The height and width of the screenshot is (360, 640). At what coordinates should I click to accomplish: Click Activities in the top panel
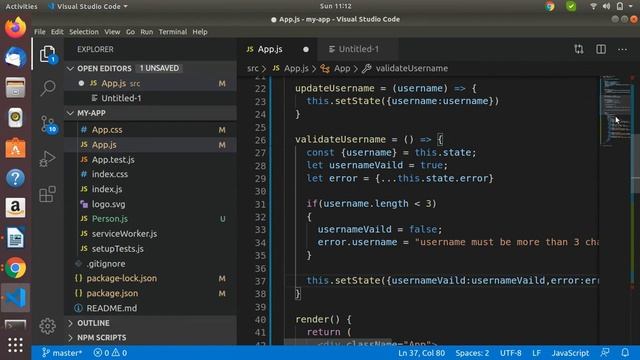click(21, 6)
